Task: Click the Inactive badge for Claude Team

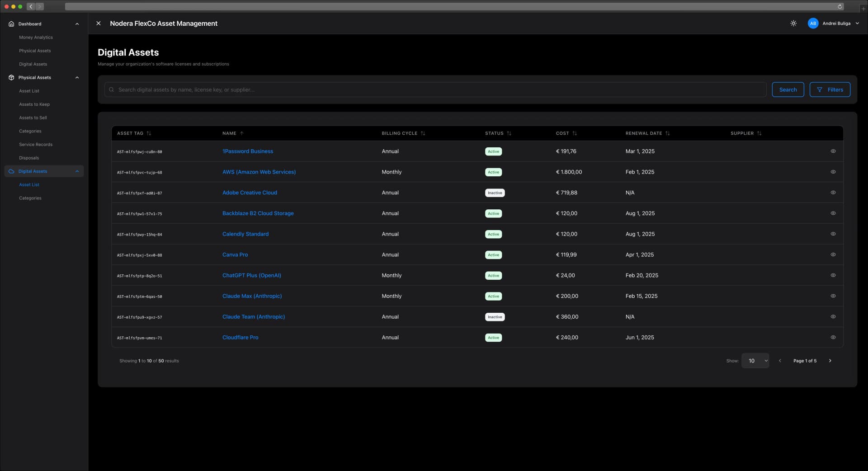Action: click(x=495, y=317)
